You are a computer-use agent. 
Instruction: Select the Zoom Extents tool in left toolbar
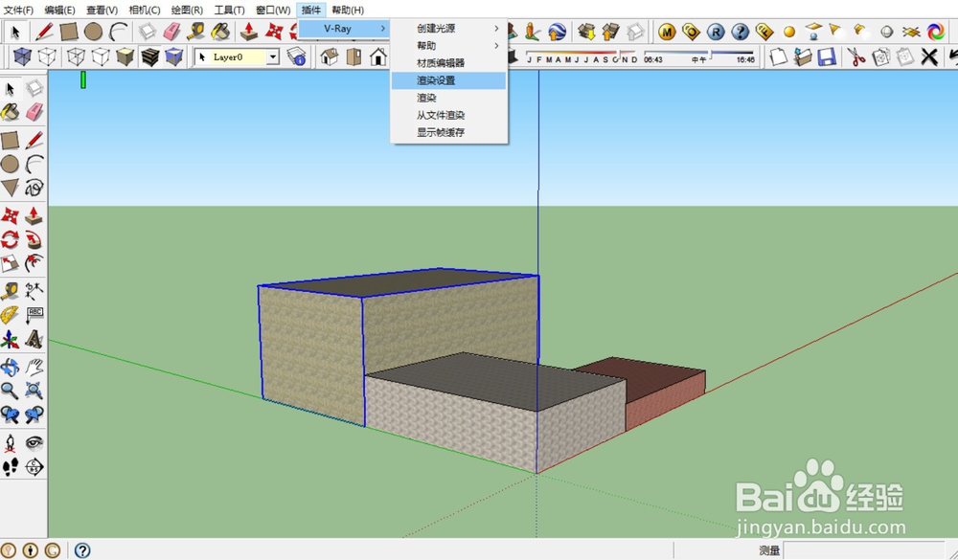coord(34,391)
